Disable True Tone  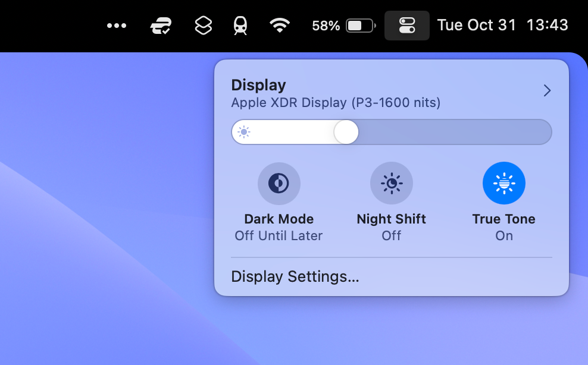[504, 183]
